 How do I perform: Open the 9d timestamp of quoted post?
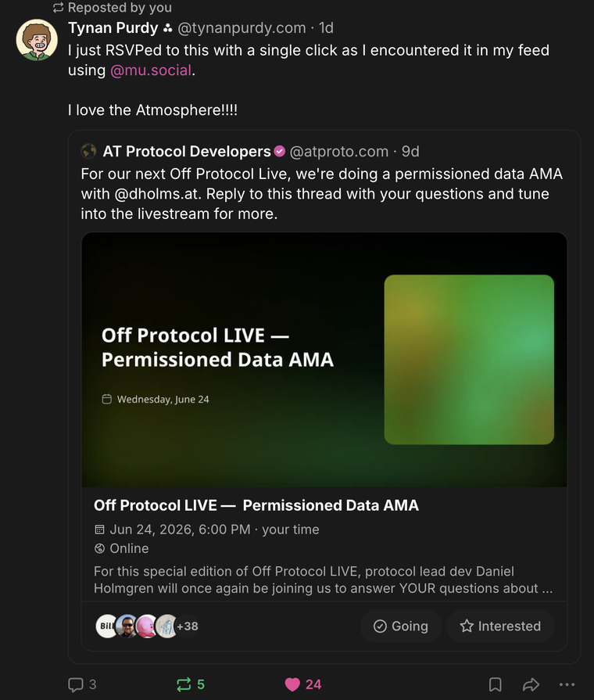[x=410, y=151]
